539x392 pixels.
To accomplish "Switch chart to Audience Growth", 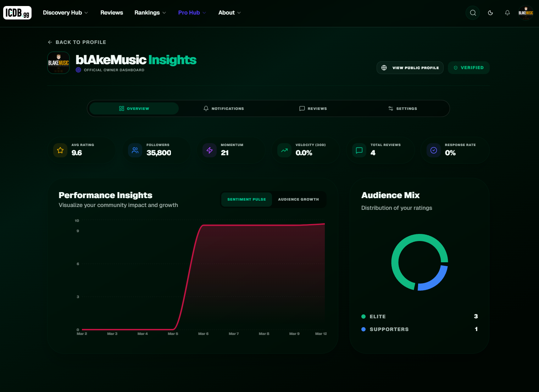I will point(299,200).
